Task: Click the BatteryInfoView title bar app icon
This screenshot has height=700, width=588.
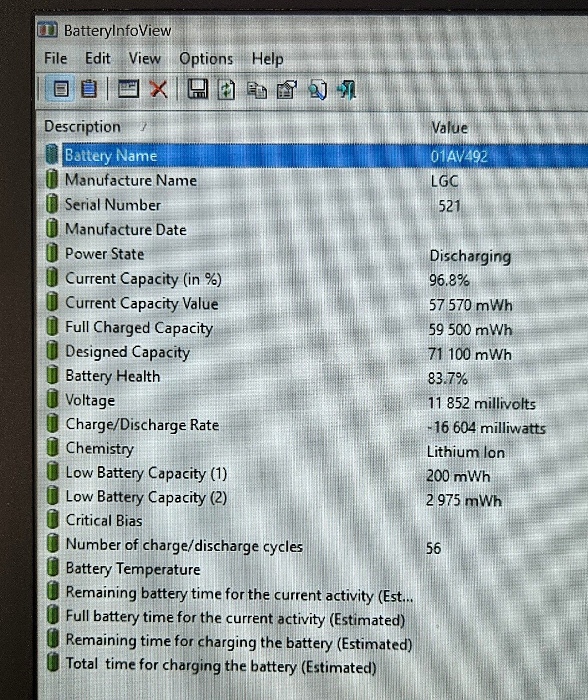Action: click(47, 30)
